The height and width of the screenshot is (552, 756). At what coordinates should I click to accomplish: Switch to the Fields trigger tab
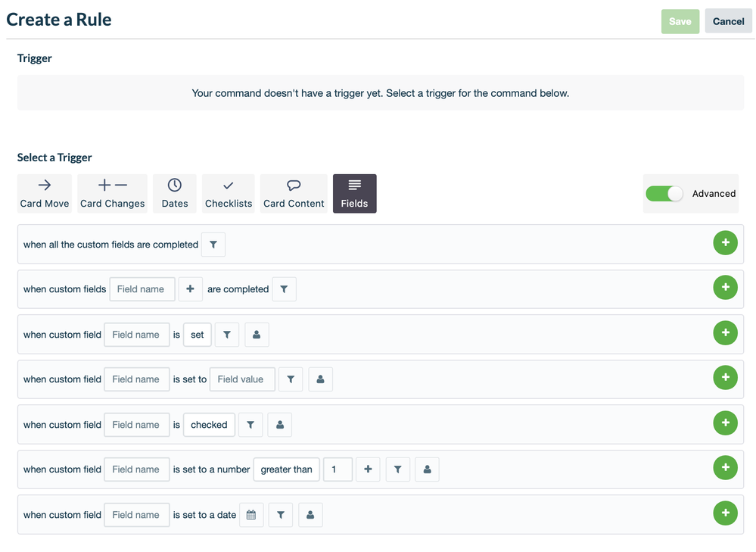tap(354, 193)
